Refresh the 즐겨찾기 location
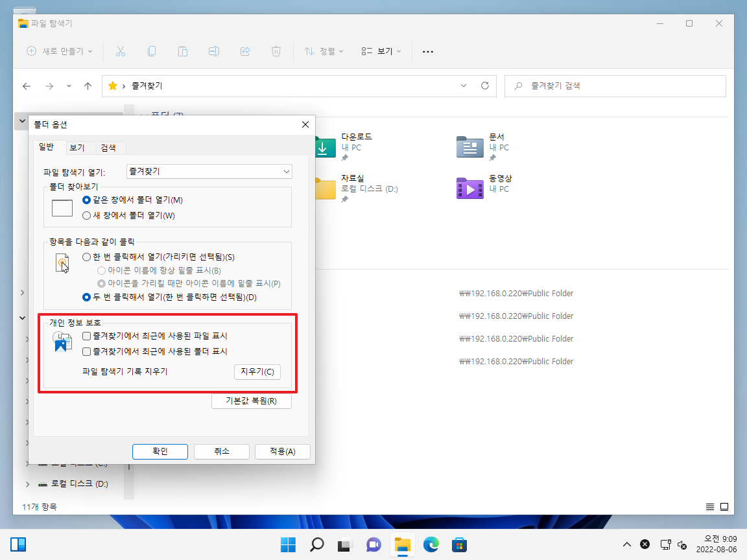747x560 pixels. click(485, 86)
